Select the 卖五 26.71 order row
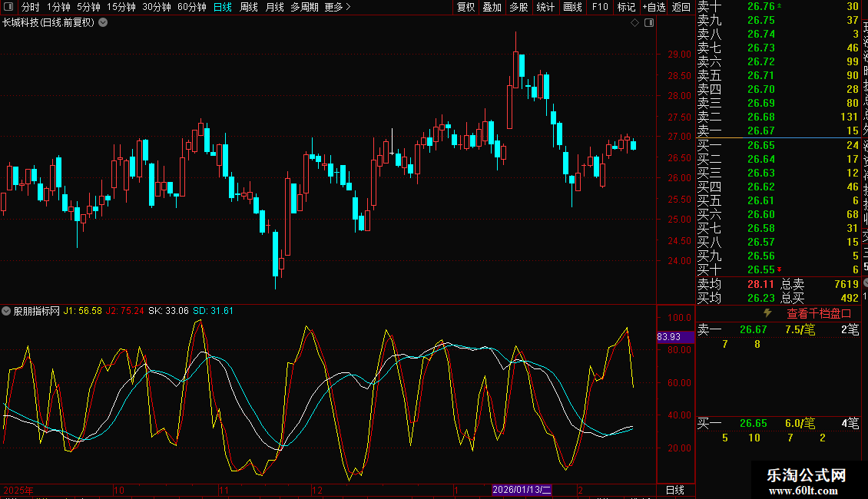Screen dimensions: 868x499 click(x=778, y=75)
